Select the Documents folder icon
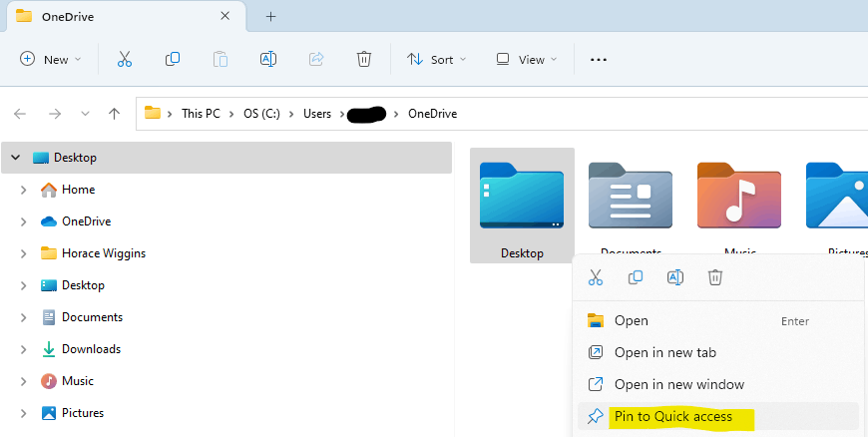 [630, 195]
